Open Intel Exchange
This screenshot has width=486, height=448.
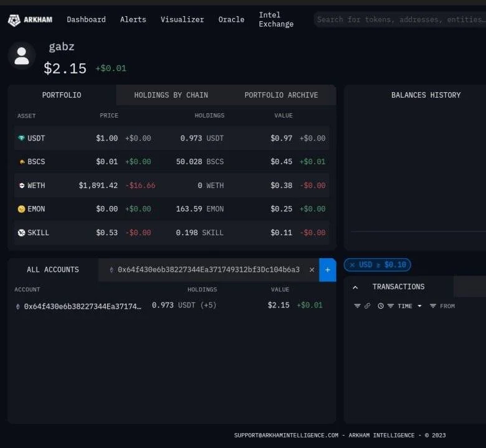(x=276, y=19)
